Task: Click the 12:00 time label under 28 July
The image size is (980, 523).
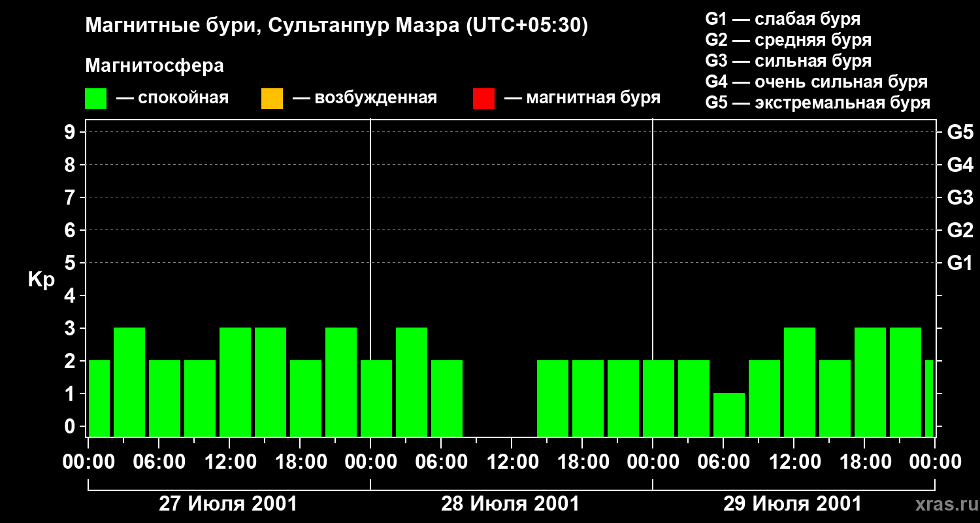Action: click(x=512, y=462)
